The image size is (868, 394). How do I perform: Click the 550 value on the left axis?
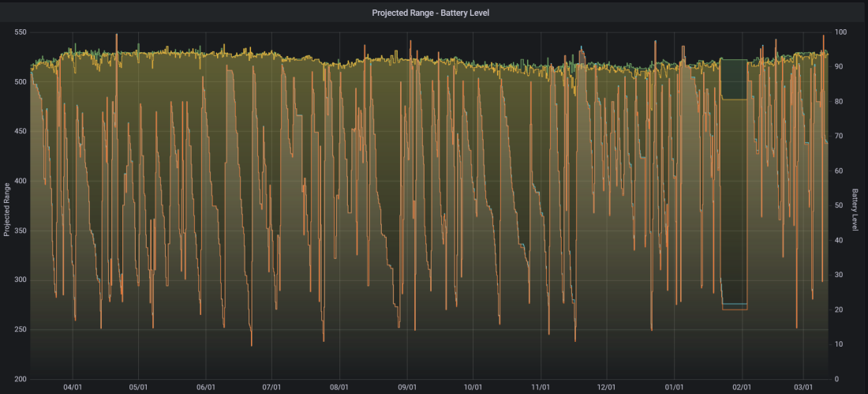click(20, 32)
